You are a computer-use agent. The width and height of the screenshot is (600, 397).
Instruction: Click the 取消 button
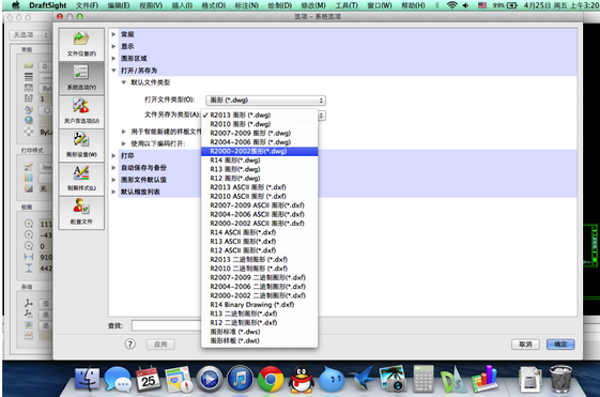[x=525, y=344]
